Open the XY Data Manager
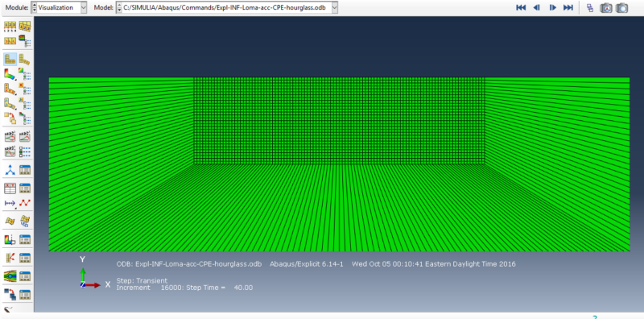This screenshot has width=644, height=319. [x=25, y=188]
